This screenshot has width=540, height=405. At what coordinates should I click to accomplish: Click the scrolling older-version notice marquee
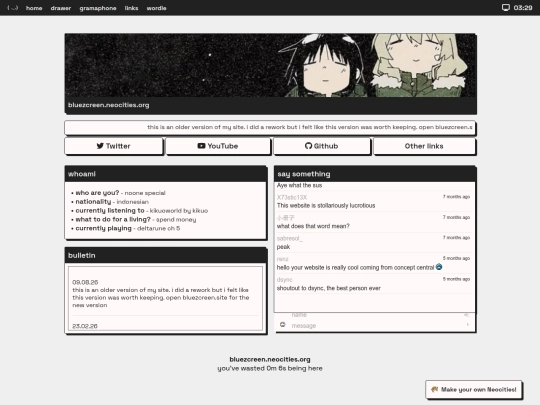coord(270,127)
